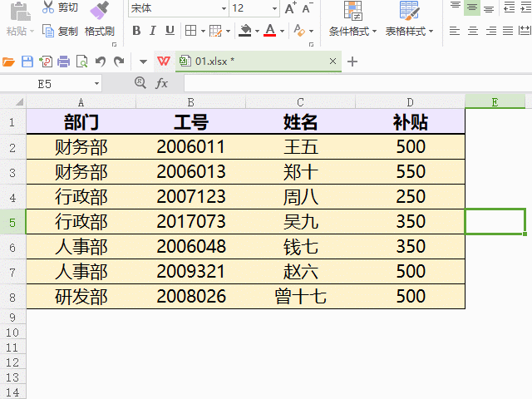Apply red font color

click(x=270, y=31)
